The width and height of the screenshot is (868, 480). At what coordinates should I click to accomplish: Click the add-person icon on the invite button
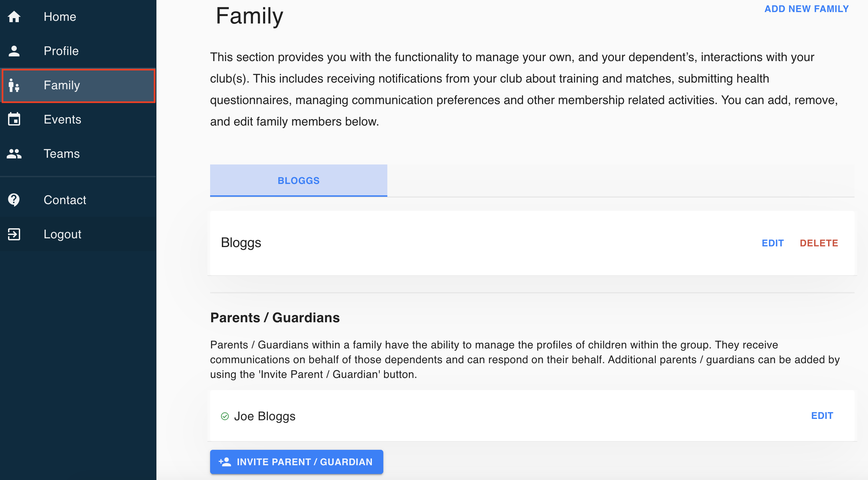pyautogui.click(x=225, y=462)
